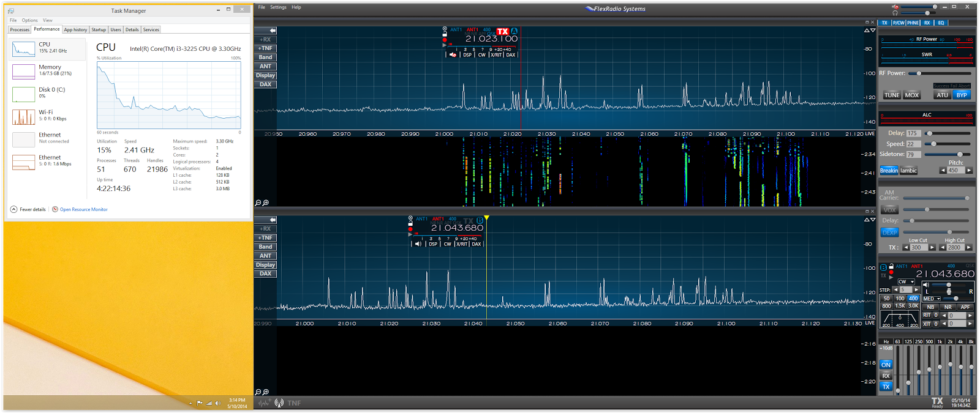Click the red record dot in slice B panel
Image resolution: width=980 pixels, height=413 pixels.
click(x=891, y=272)
